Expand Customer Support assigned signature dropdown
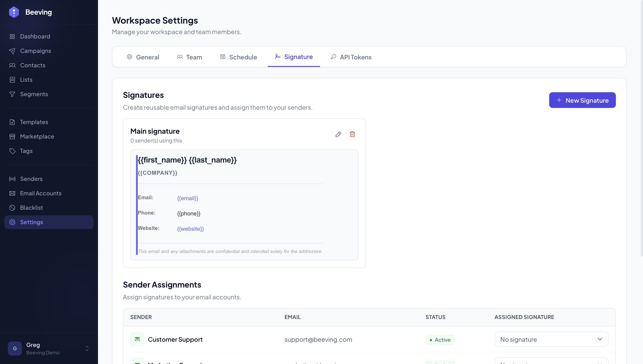Image resolution: width=643 pixels, height=364 pixels. point(551,339)
